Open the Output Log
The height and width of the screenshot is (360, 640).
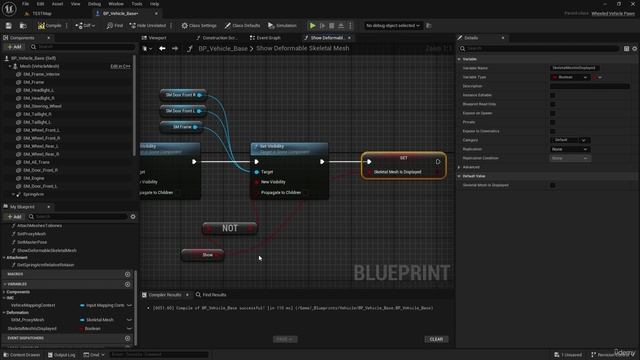coord(61,355)
